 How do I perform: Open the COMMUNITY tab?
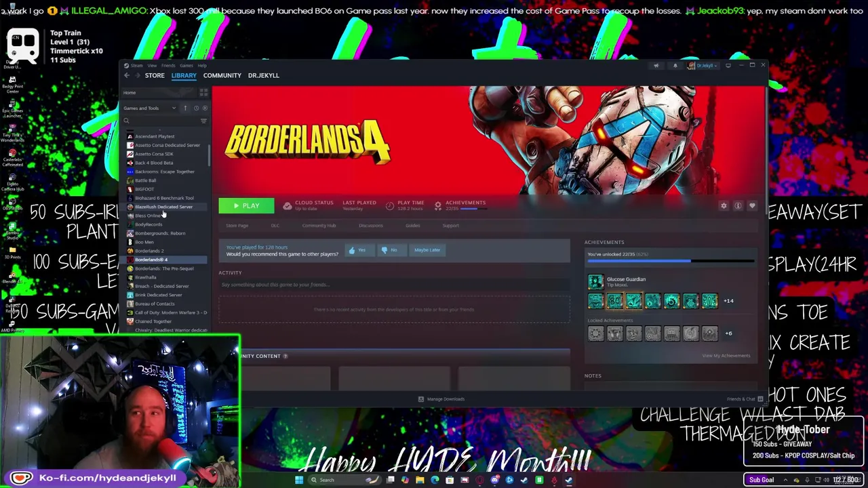coord(222,75)
